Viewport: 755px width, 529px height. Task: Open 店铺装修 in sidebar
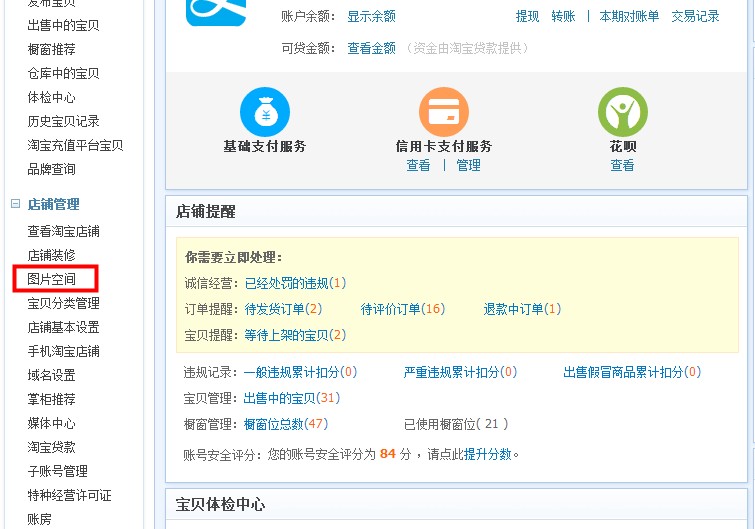[x=52, y=255]
